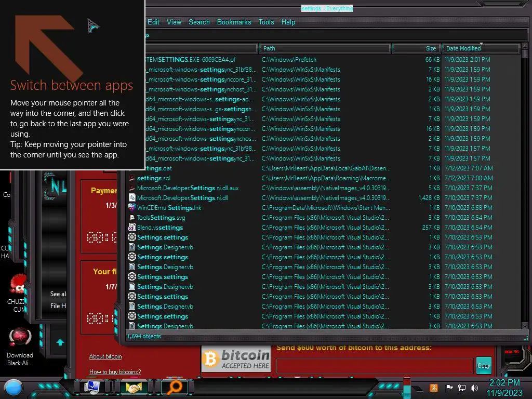This screenshot has height=399, width=532.
Task: Click the WinCDEmu Settings.lnk shortcut icon
Action: (132, 208)
